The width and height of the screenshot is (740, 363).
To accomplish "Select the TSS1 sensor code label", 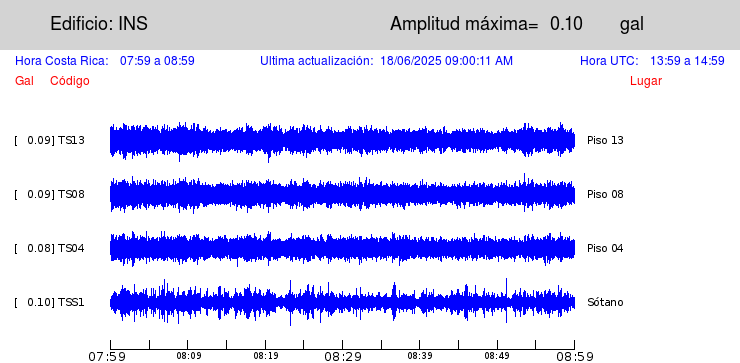I will 71,302.
